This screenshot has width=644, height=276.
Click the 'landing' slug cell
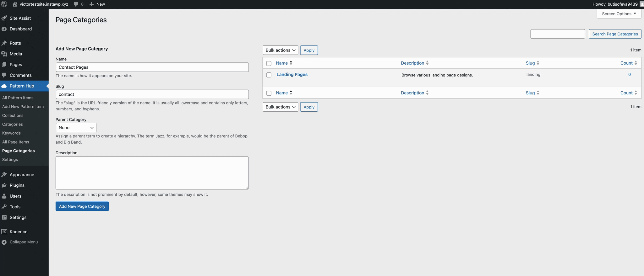pyautogui.click(x=533, y=75)
